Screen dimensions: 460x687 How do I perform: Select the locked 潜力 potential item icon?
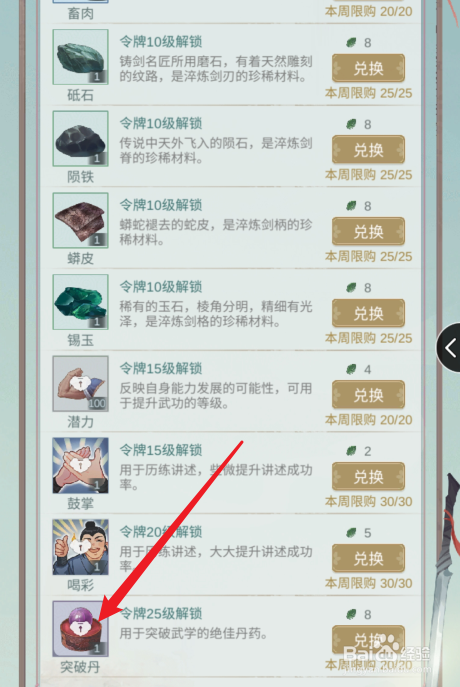pos(81,383)
